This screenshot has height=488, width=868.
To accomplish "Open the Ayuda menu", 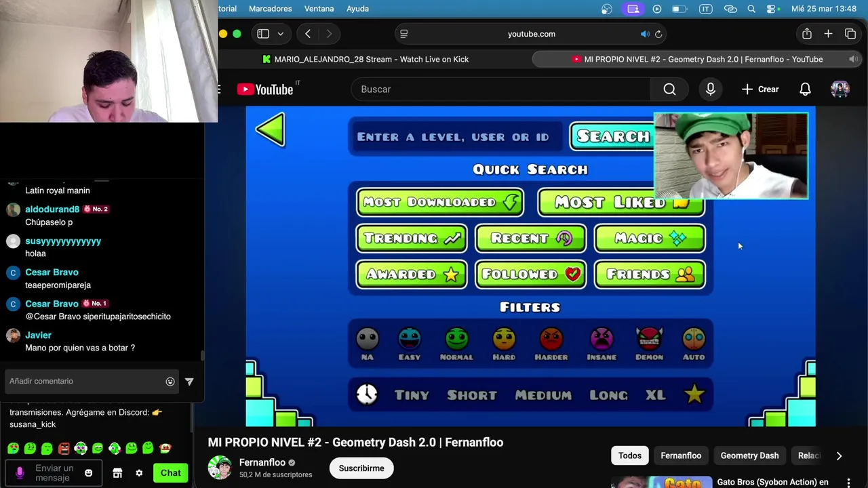I will tap(357, 9).
